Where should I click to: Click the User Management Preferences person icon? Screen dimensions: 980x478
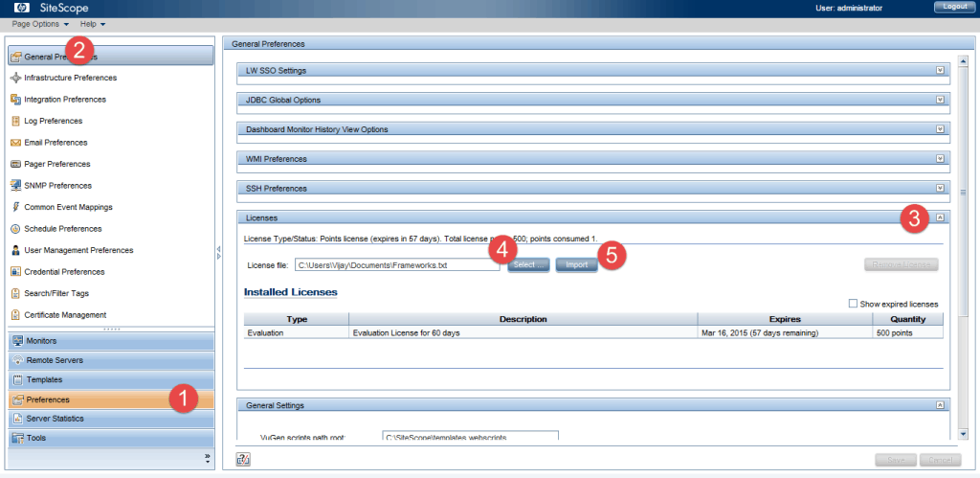point(15,250)
